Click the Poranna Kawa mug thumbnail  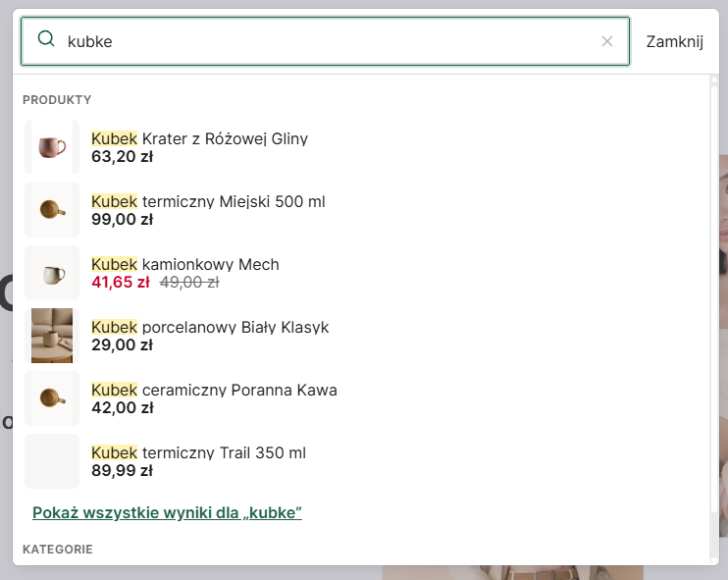52,398
